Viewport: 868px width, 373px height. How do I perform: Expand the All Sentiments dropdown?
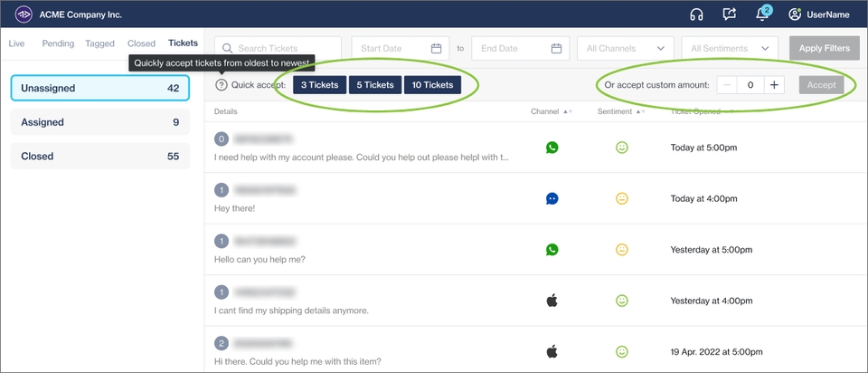coord(731,48)
